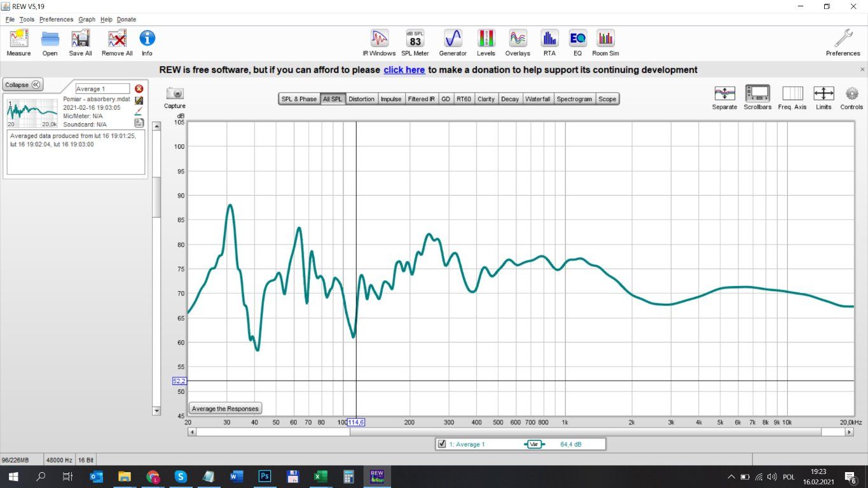
Task: Open the Var smoothing trace selector
Action: pyautogui.click(x=535, y=444)
